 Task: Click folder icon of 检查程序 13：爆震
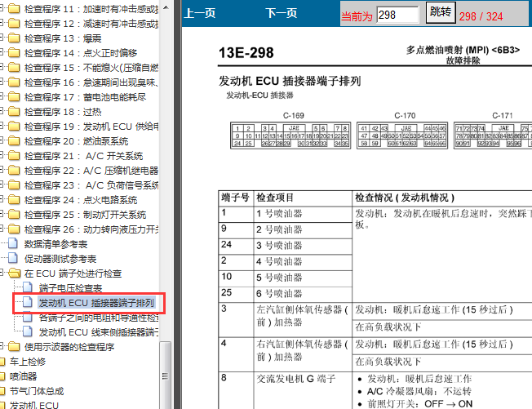(x=14, y=38)
